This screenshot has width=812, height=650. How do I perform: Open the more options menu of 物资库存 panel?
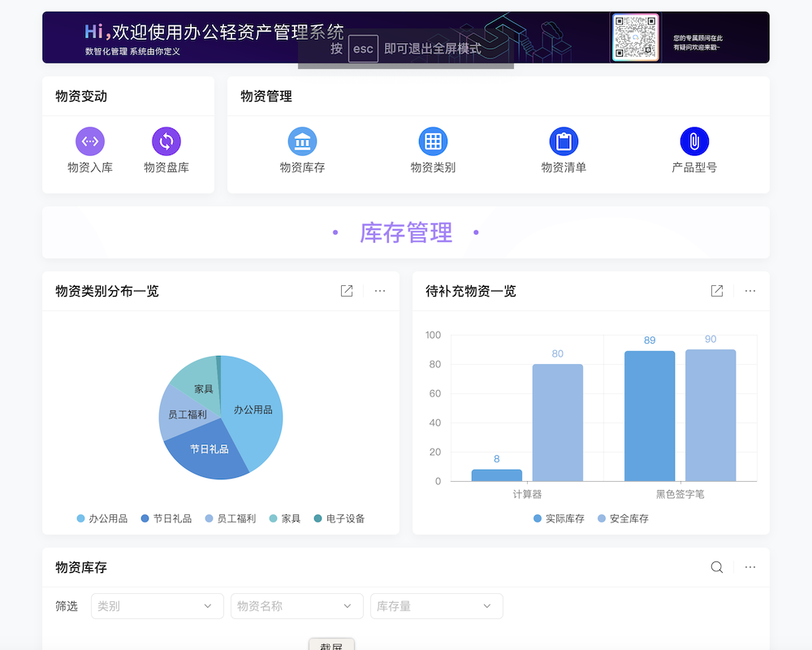[749, 567]
